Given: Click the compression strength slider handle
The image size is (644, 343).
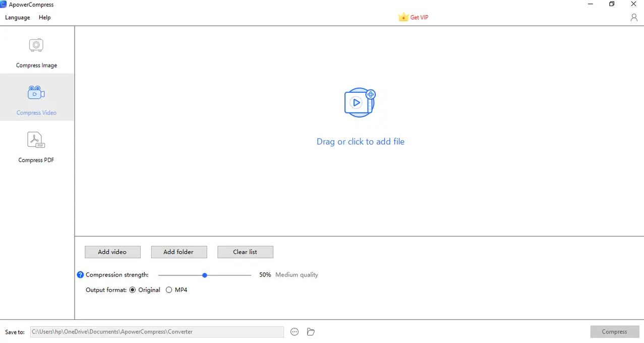Looking at the screenshot, I should coord(205,275).
